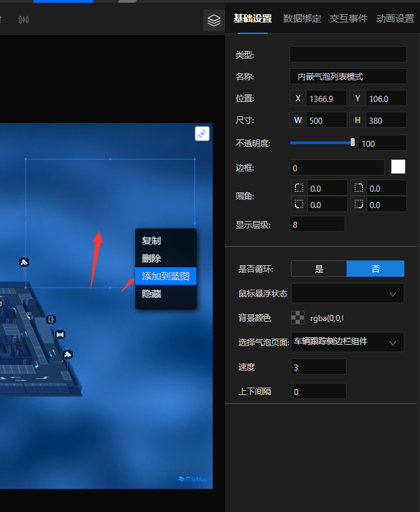Image resolution: width=420 pixels, height=512 pixels.
Task: Click the top-right corner radius icon
Action: click(359, 188)
